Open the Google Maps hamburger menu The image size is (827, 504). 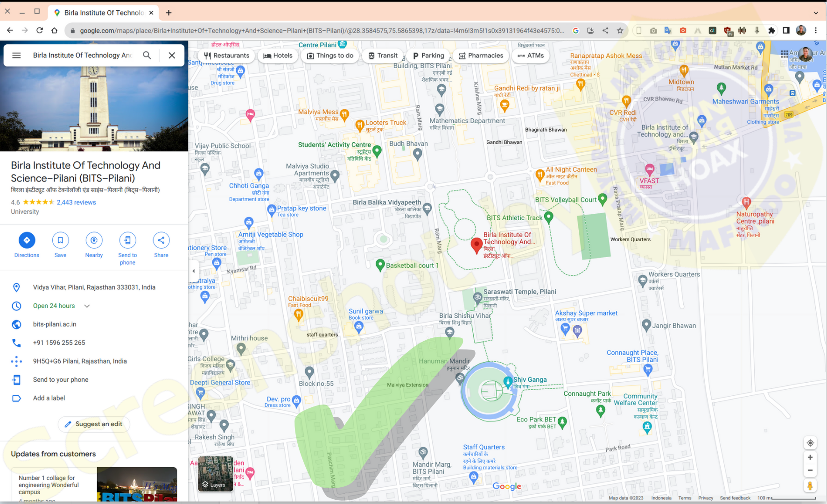pos(16,55)
